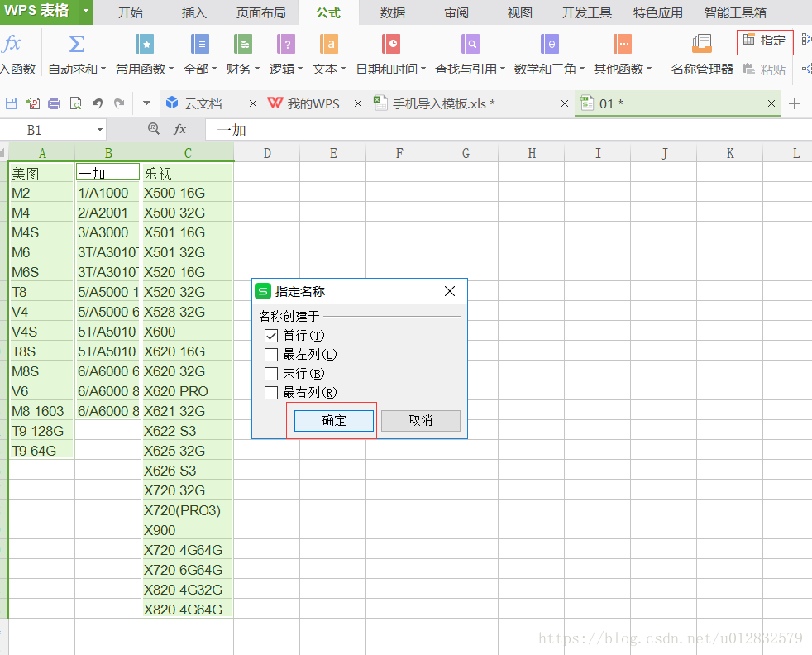
Task: Open the All functions (全部) icon
Action: tap(199, 44)
